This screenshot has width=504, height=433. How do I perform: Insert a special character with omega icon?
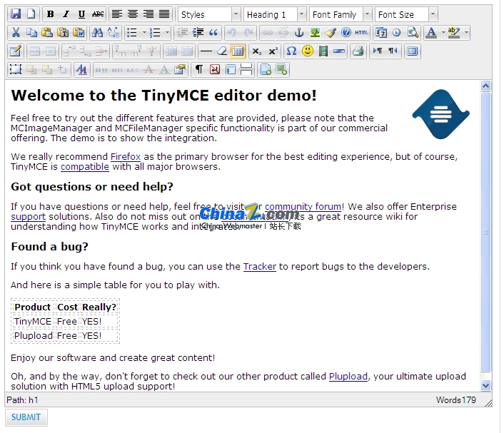coord(291,51)
